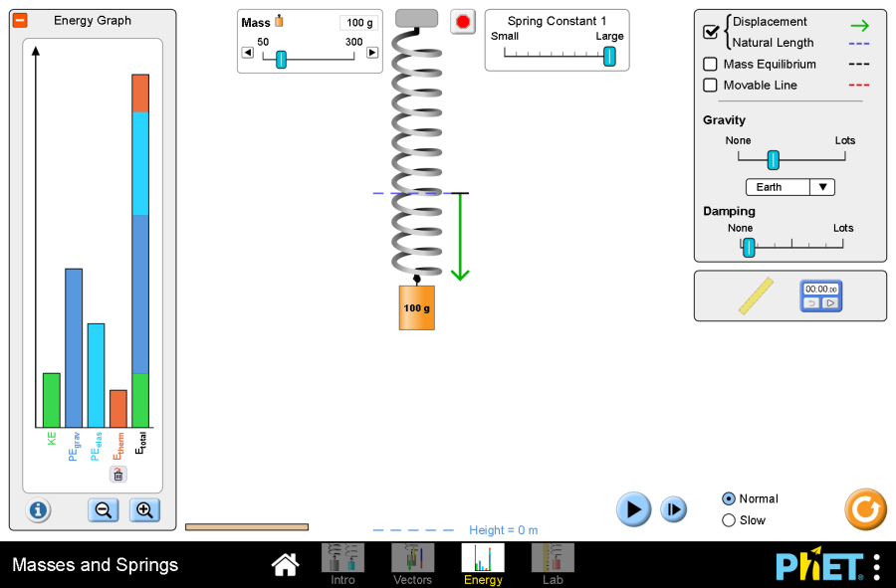Zoom out the energy graph

(x=102, y=510)
